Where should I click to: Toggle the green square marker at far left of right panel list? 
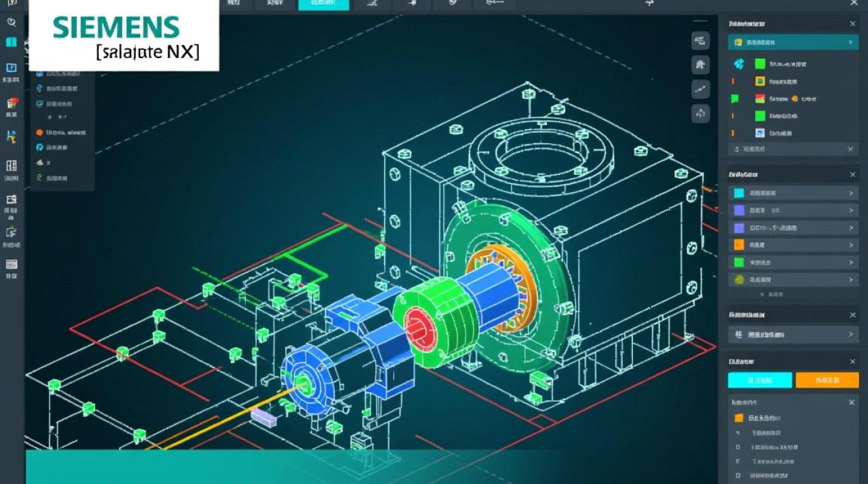pos(734,99)
